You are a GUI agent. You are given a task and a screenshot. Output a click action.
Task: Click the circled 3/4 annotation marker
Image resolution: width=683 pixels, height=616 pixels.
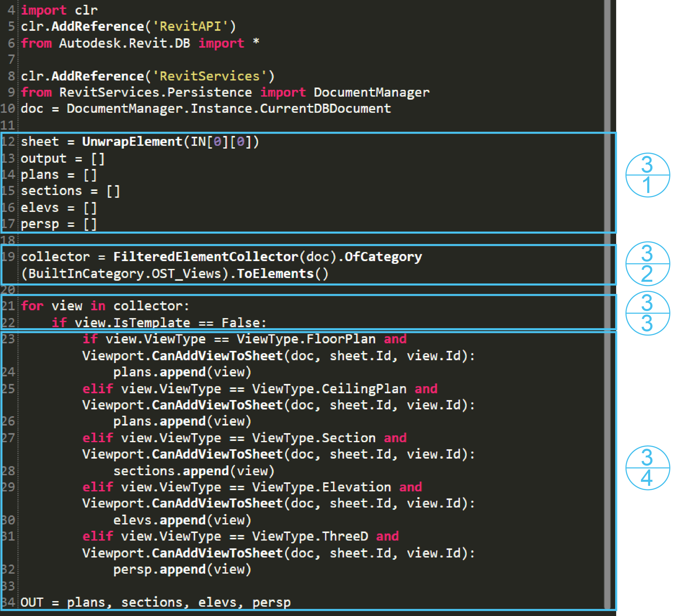tap(647, 468)
